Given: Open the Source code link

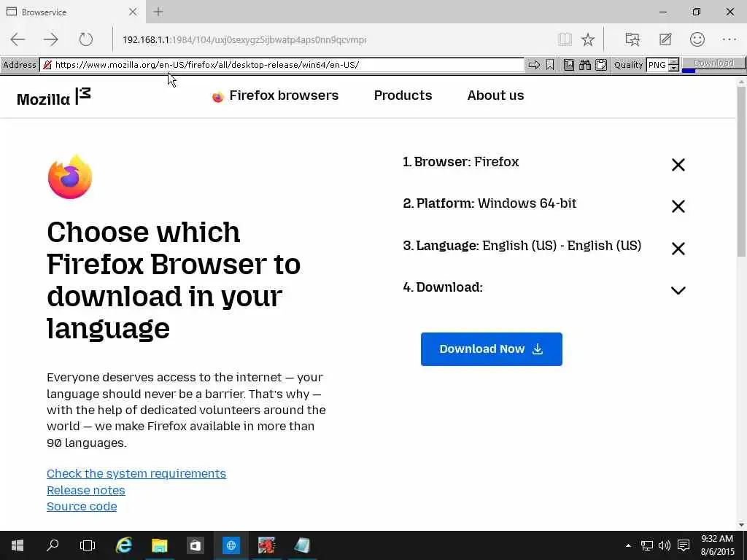Looking at the screenshot, I should tap(82, 506).
